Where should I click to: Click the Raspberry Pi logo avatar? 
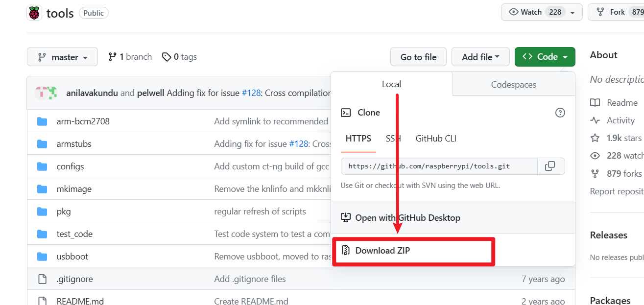tap(34, 13)
